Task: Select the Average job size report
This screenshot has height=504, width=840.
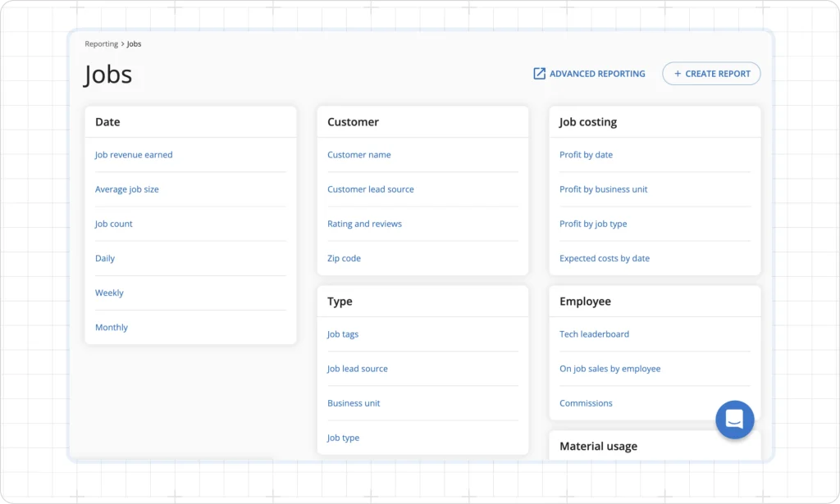Action: point(127,189)
